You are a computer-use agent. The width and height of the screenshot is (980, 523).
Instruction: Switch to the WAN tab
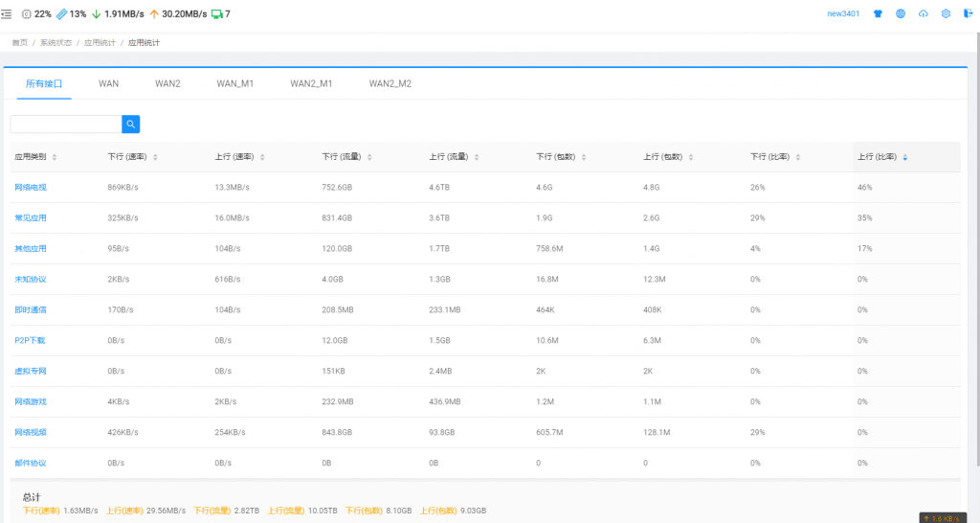pos(109,84)
